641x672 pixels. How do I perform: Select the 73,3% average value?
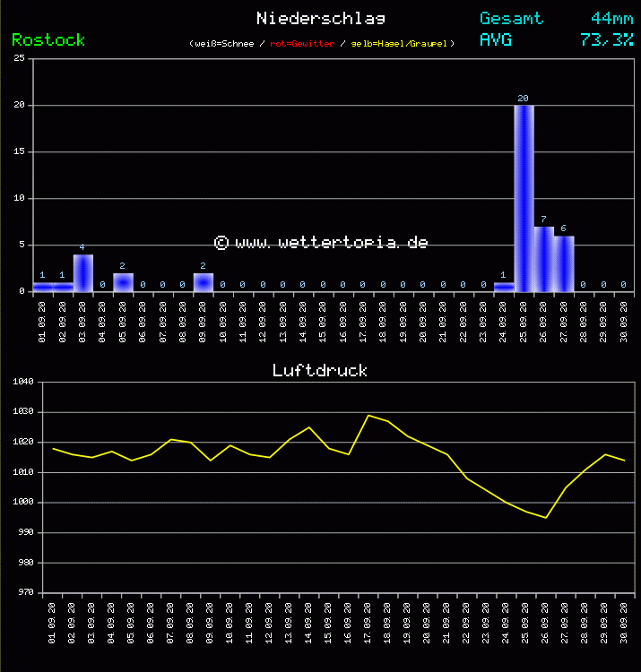(x=606, y=40)
